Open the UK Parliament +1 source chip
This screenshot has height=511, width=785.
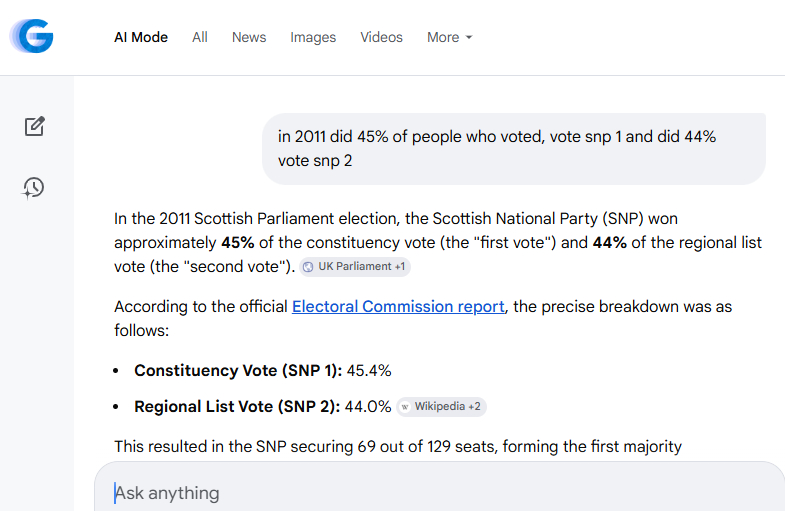pos(355,267)
